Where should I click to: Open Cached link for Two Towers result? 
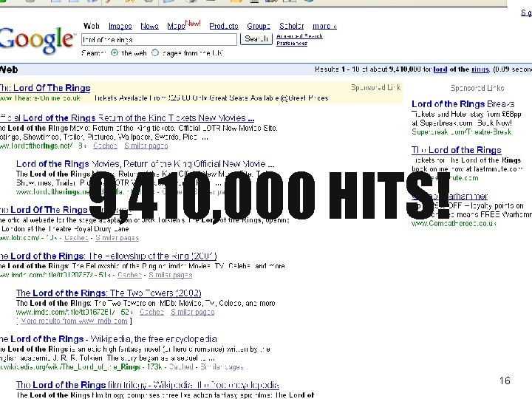coord(151,312)
